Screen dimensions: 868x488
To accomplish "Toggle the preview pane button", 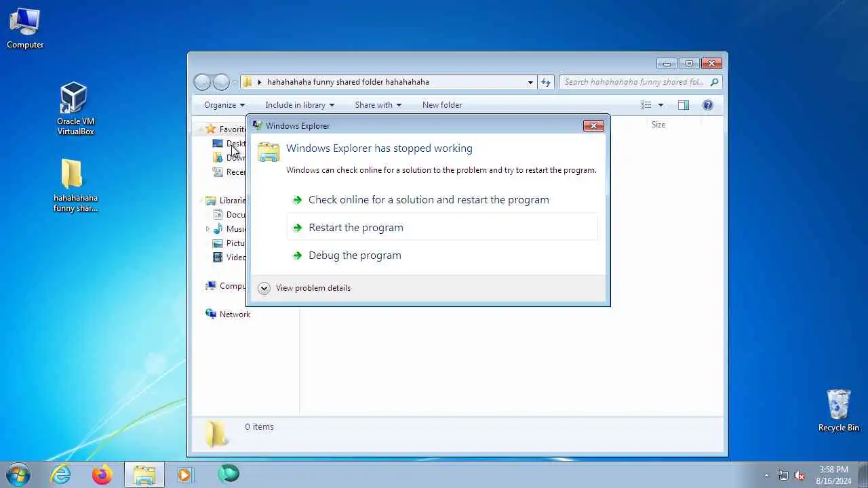I will coord(684,105).
